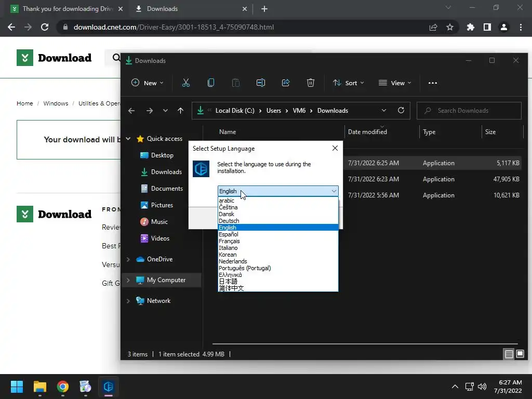Open the New item menu in Explorer
Image resolution: width=532 pixels, height=399 pixels.
[147, 83]
